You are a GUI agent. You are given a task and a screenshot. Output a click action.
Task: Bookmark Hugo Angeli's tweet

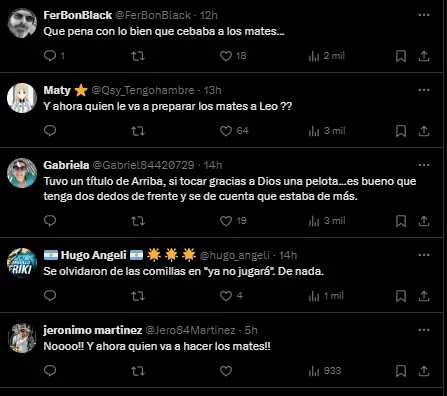point(401,296)
